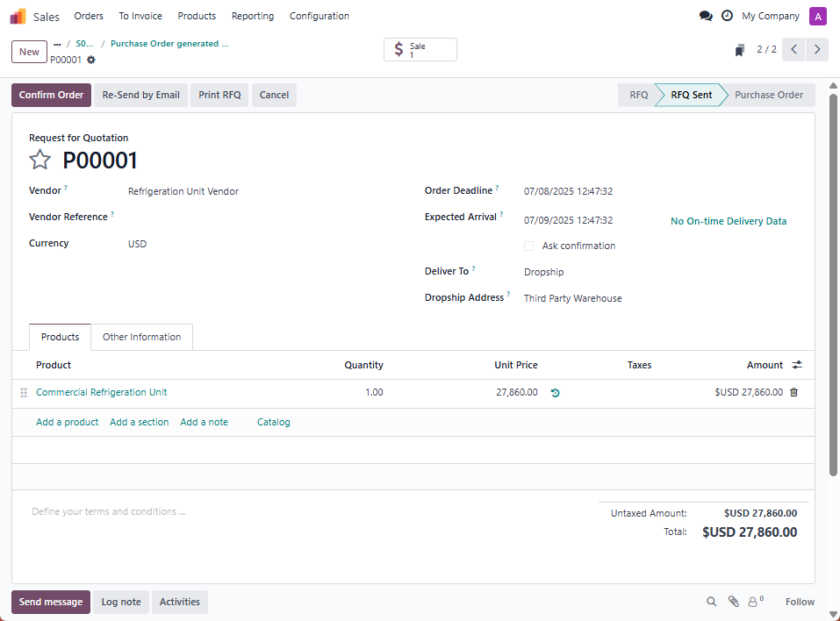Open the activities clock icon
Image resolution: width=840 pixels, height=621 pixels.
(x=727, y=16)
